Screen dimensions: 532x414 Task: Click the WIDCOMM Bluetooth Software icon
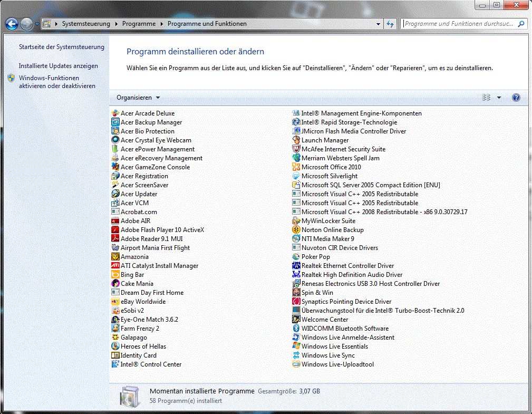tap(296, 329)
